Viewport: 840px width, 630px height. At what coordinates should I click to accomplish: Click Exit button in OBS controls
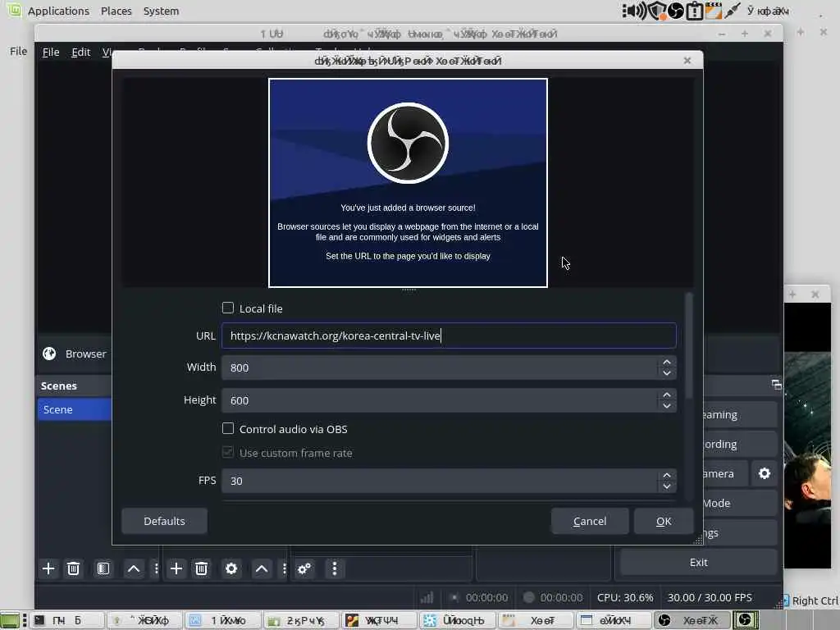click(x=699, y=563)
